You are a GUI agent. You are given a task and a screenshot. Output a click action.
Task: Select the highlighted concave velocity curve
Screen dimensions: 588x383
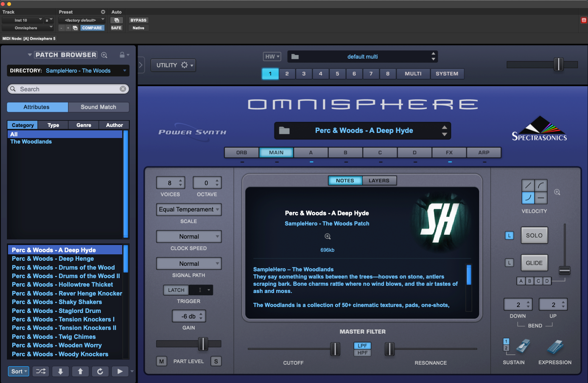coord(528,197)
